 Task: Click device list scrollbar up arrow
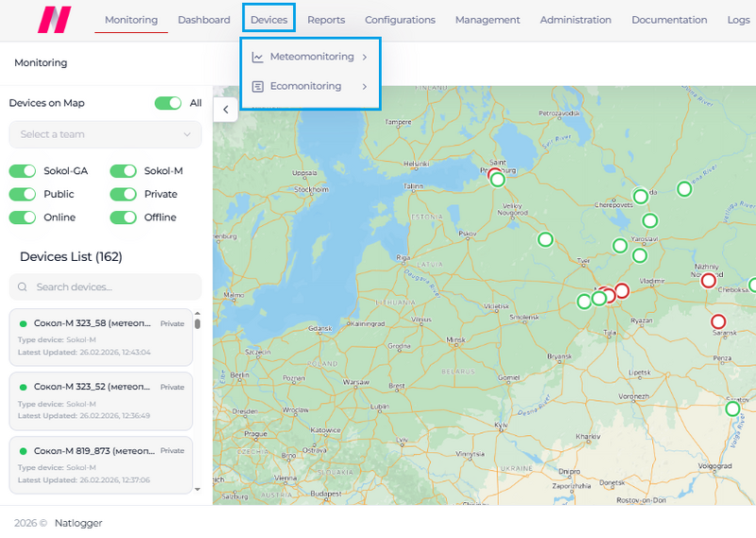198,313
